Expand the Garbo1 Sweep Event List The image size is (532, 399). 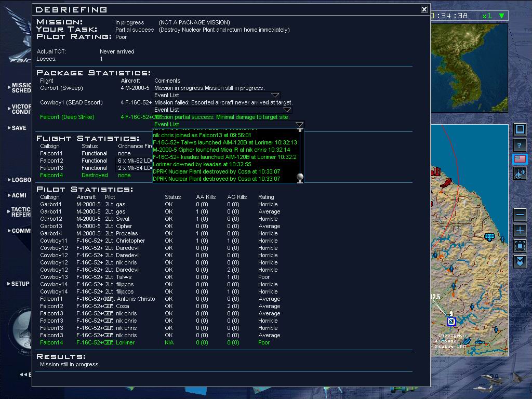coord(275,96)
